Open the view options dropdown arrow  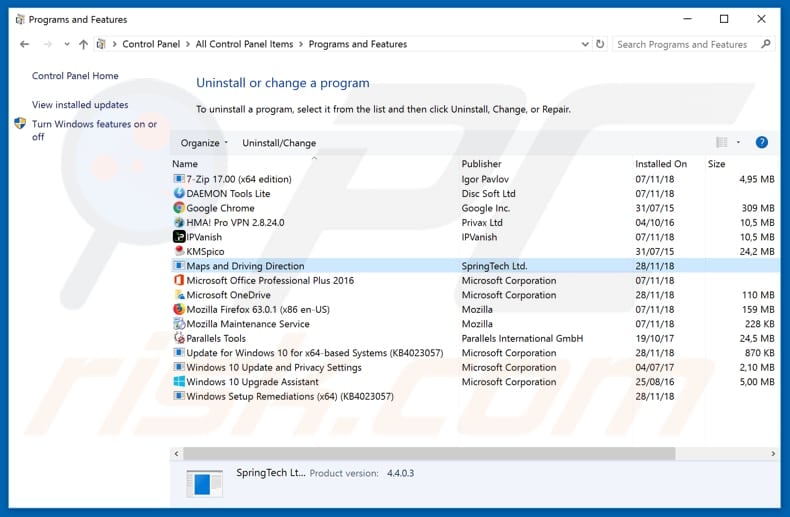738,143
